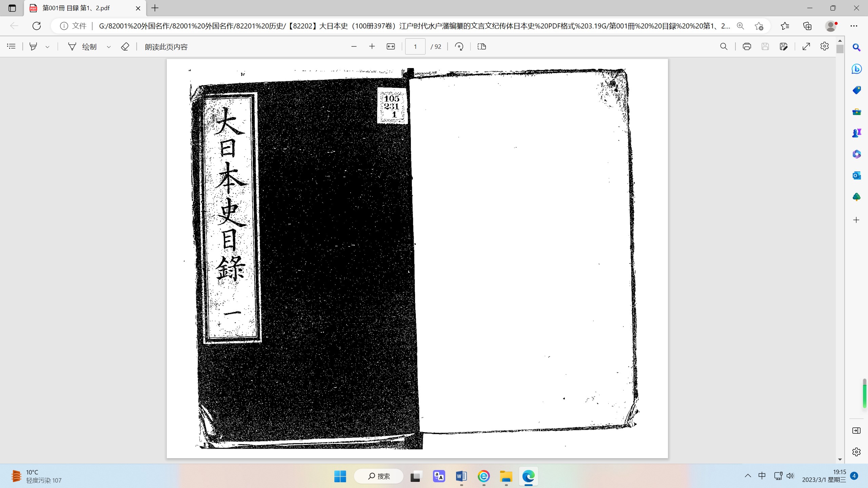Open weather widget showing 10°C

[37, 476]
